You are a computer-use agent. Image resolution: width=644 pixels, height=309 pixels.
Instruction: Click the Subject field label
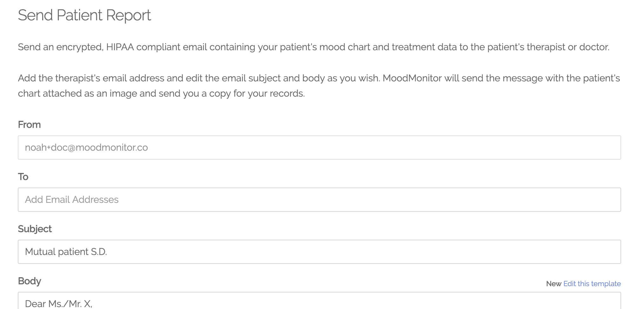click(35, 229)
